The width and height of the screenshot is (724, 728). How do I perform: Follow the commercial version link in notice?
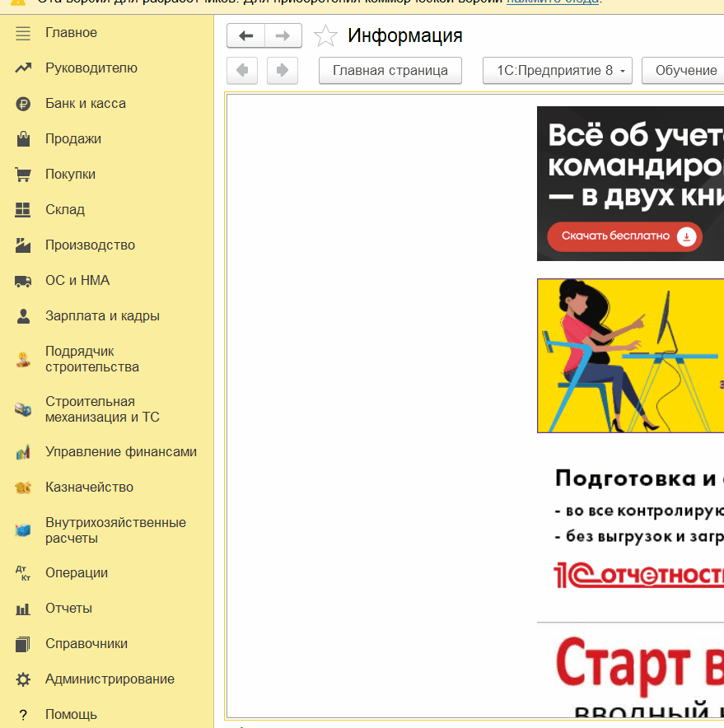click(552, 2)
